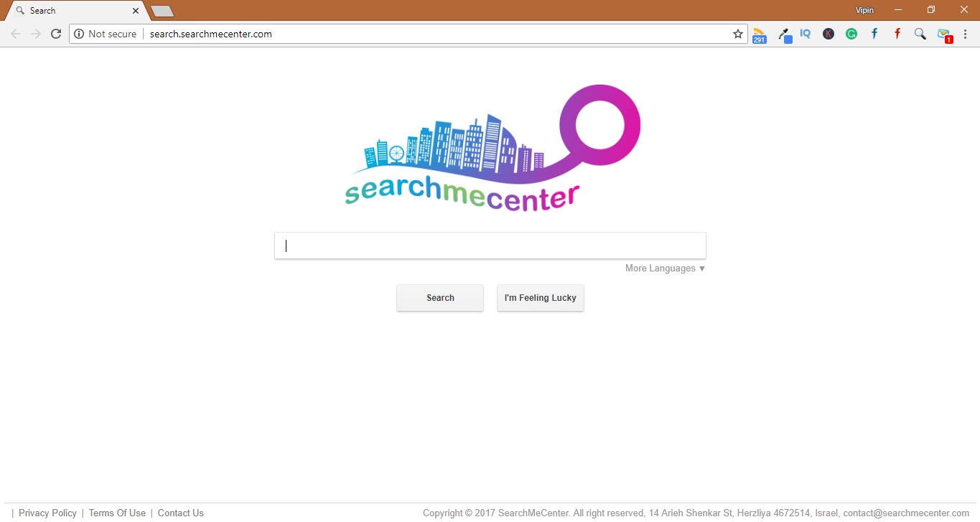Image resolution: width=980 pixels, height=522 pixels.
Task: Open the magnifier search extension
Action: 920,34
